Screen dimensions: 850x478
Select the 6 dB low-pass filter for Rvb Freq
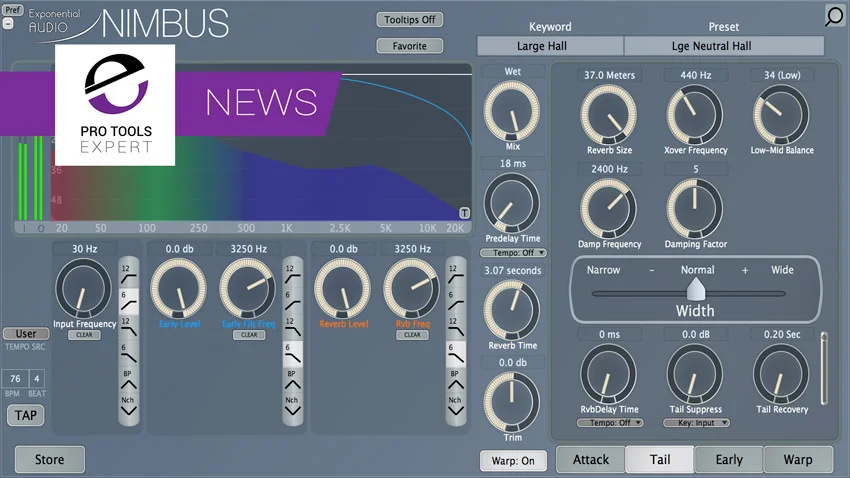point(456,354)
